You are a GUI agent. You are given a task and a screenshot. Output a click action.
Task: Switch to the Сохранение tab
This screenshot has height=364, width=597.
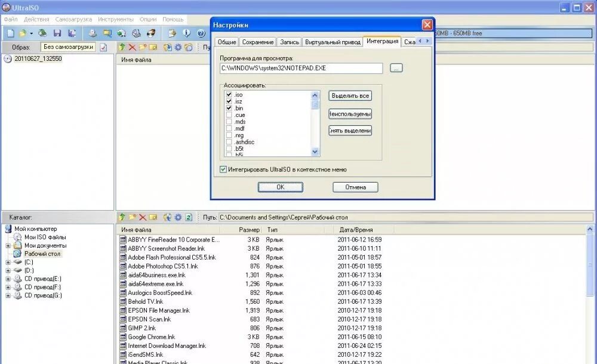(258, 42)
